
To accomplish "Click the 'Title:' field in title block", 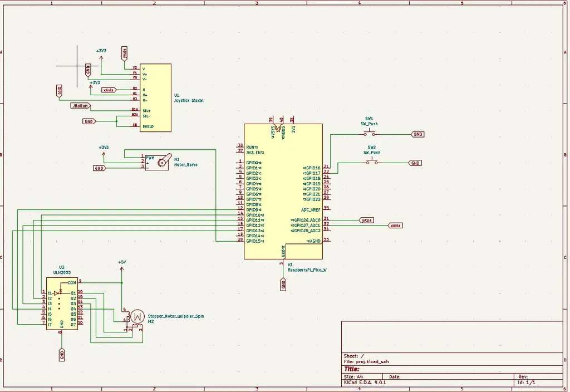I will tap(352, 369).
